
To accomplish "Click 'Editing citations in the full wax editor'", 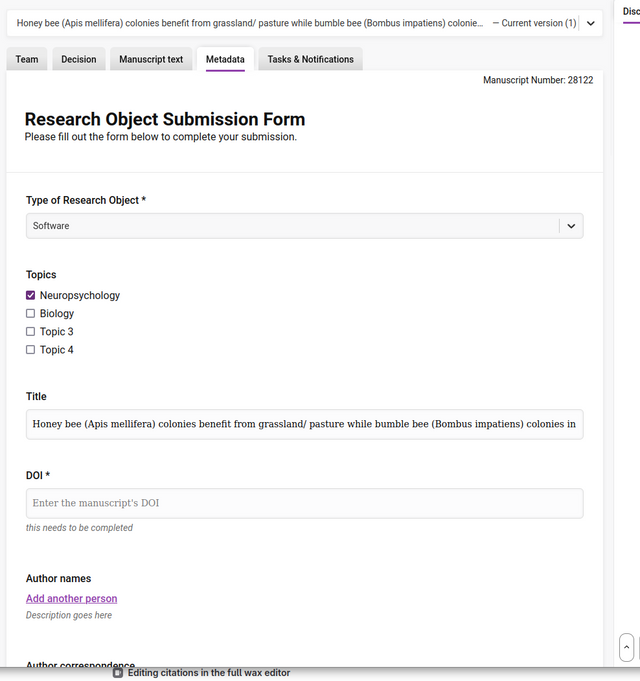I will click(209, 673).
